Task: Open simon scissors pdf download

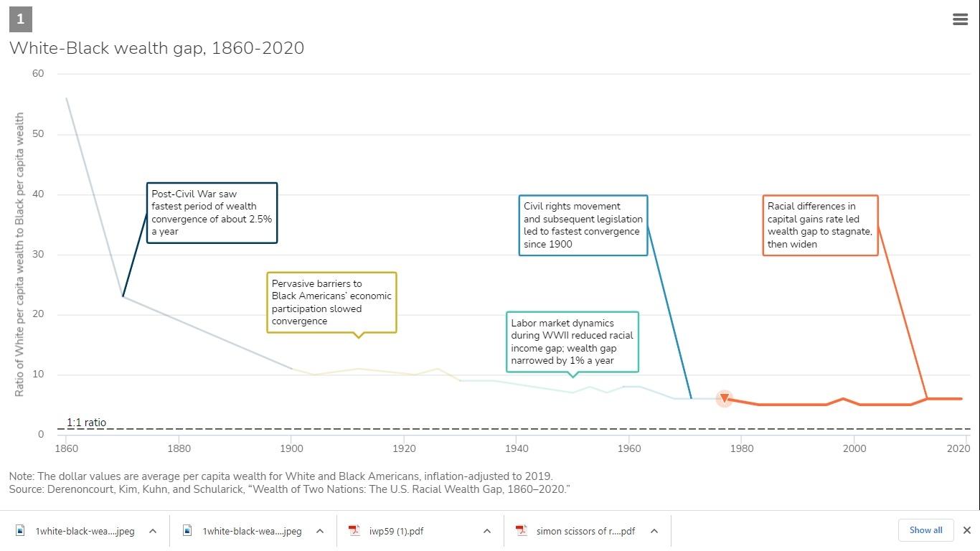Action: click(585, 531)
